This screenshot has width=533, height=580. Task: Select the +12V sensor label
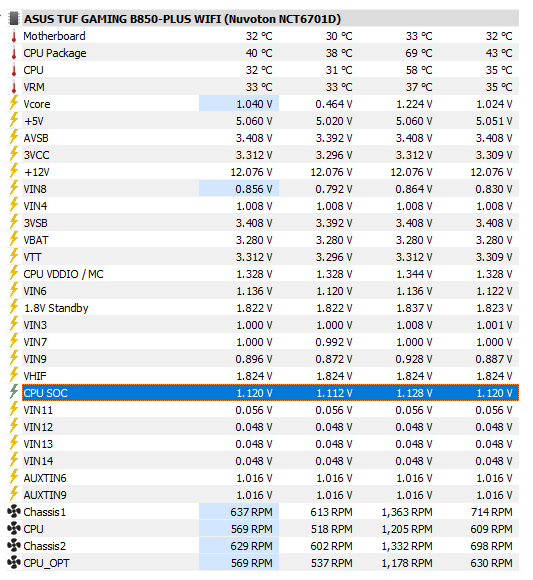click(37, 172)
